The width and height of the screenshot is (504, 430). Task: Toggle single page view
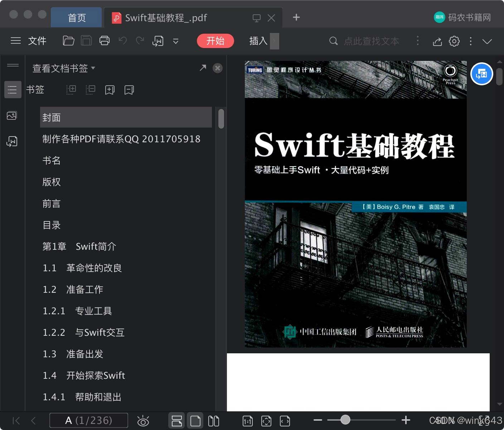195,421
